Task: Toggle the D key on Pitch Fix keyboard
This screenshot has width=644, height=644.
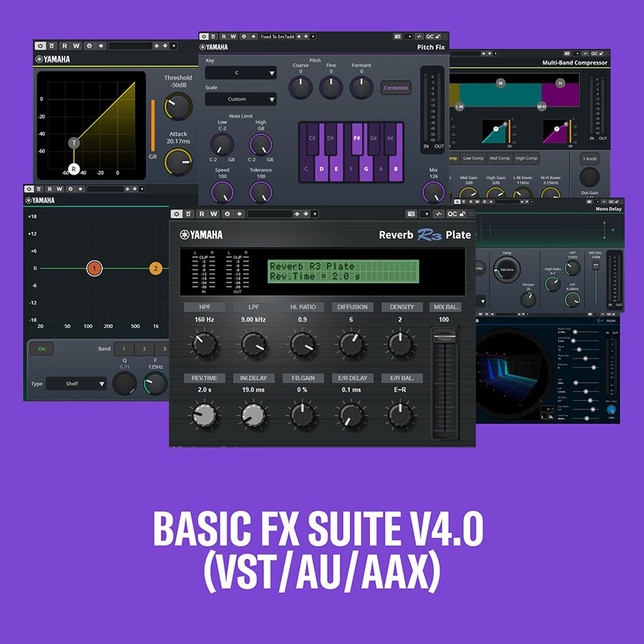Action: tap(321, 169)
